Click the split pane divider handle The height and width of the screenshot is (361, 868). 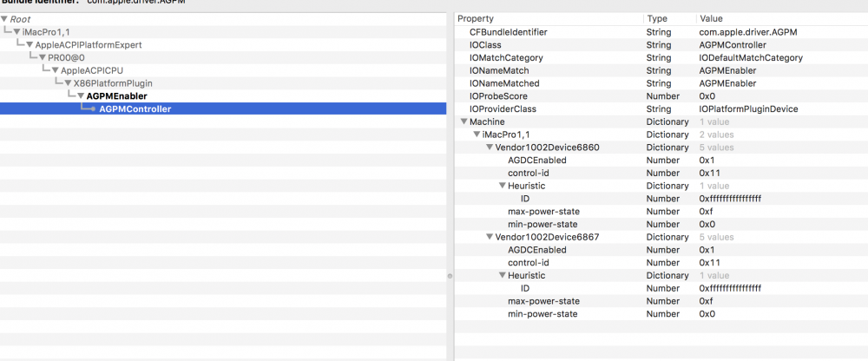450,275
